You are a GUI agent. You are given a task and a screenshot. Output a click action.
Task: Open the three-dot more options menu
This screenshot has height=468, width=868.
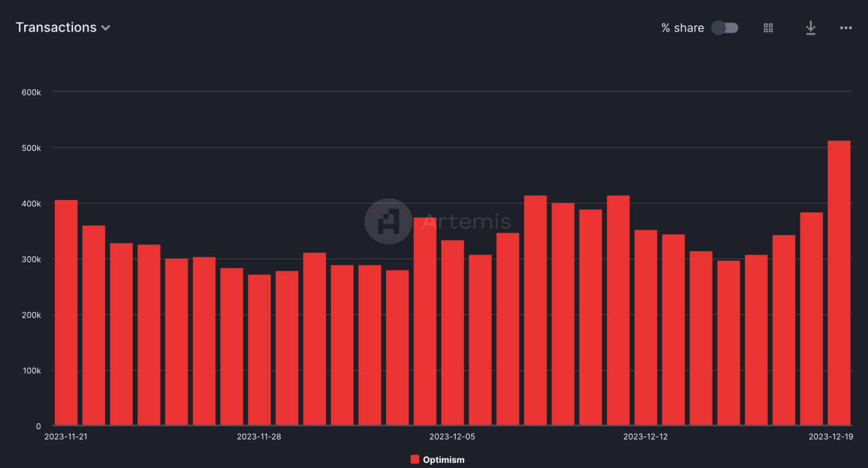click(x=845, y=28)
